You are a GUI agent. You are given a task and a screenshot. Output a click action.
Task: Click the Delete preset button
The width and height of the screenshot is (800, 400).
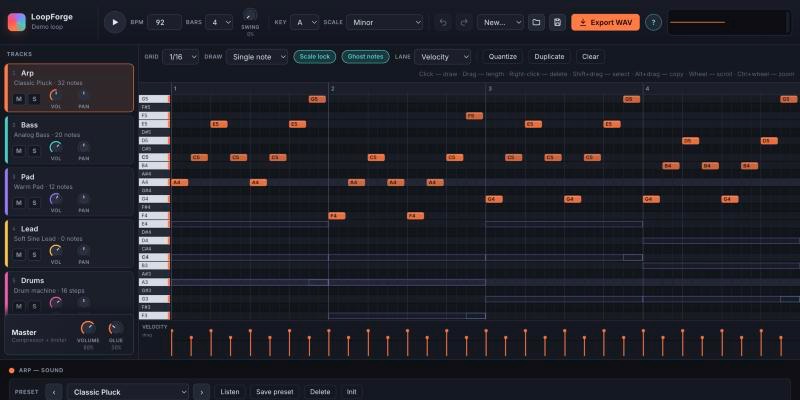tap(320, 392)
